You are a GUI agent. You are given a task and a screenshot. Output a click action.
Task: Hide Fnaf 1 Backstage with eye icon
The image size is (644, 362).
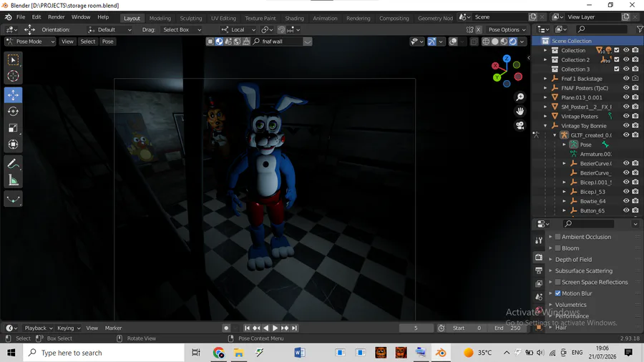(x=626, y=79)
